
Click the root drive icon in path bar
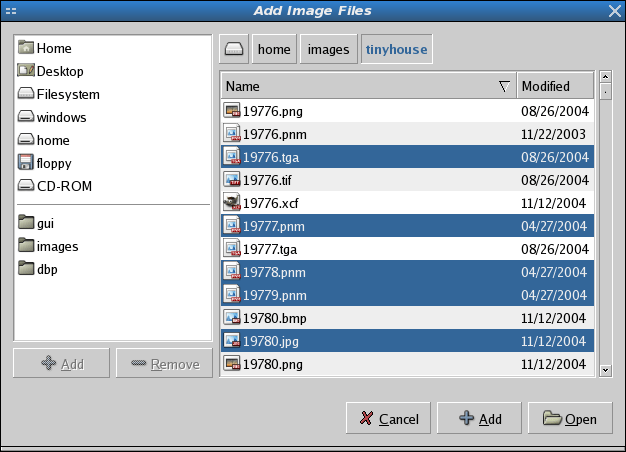(234, 49)
